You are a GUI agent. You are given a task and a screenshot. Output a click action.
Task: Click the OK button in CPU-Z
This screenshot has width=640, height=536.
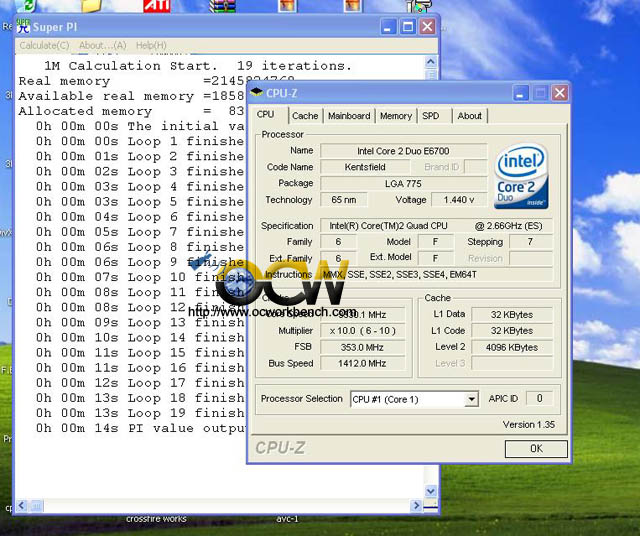point(536,449)
